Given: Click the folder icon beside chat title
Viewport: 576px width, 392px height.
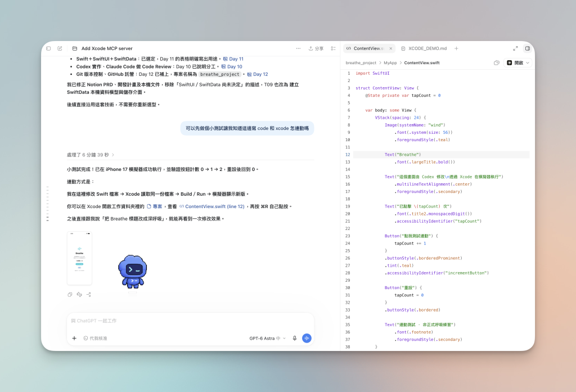Looking at the screenshot, I should 75,48.
